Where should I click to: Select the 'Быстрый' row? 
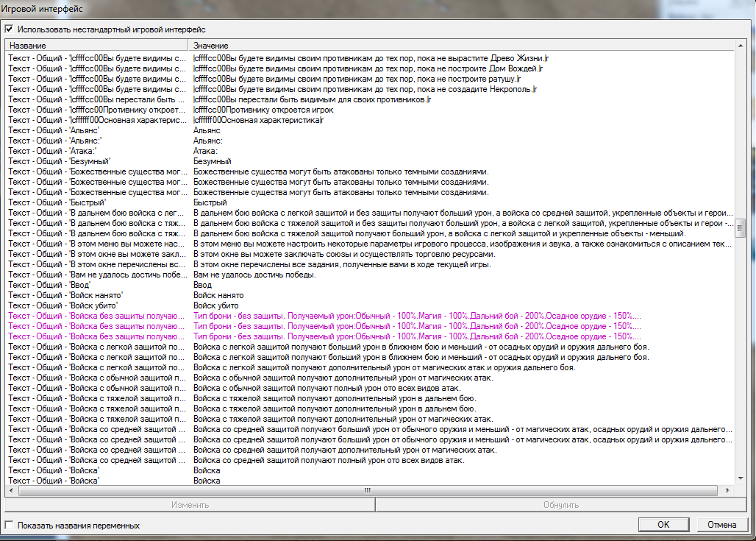click(370, 202)
